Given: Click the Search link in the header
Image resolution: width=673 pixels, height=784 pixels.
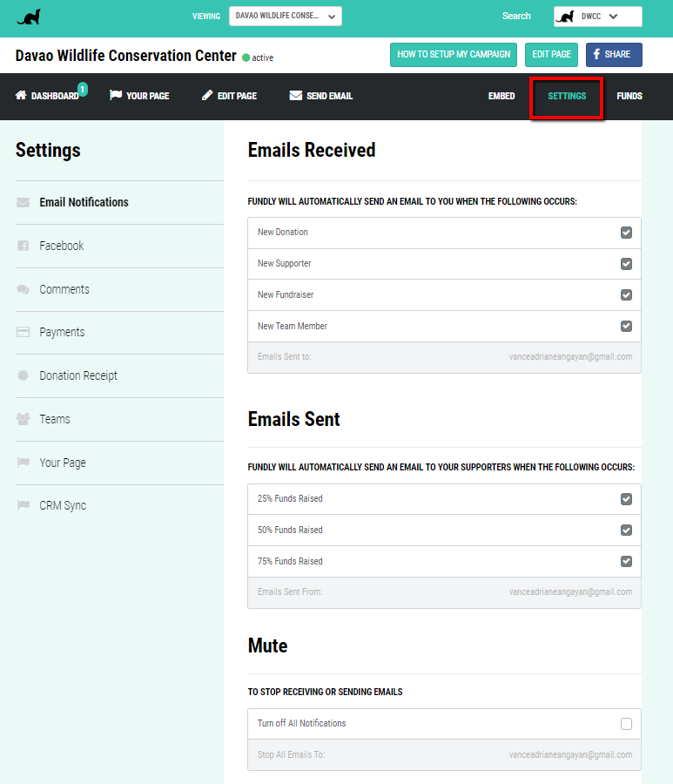Looking at the screenshot, I should point(516,16).
